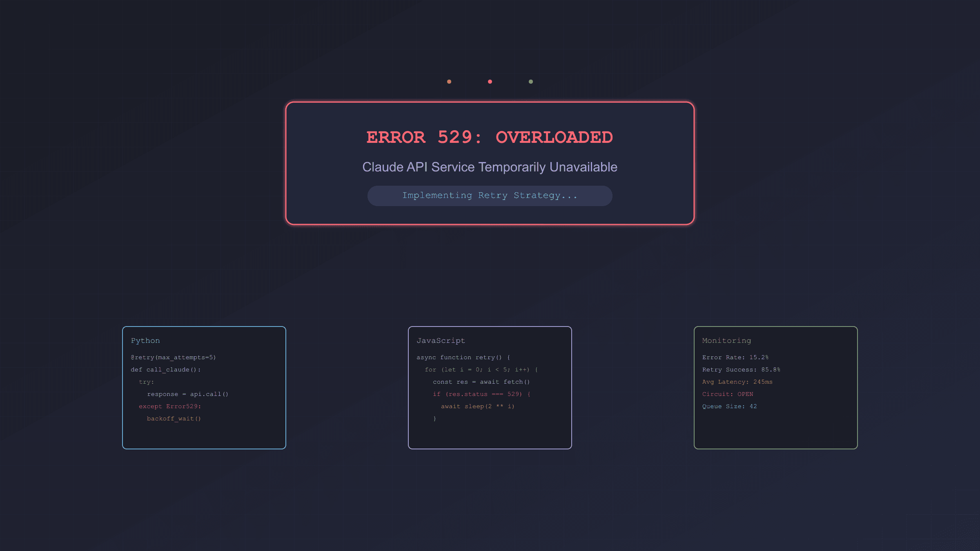This screenshot has height=551, width=980.
Task: Open the Monitoring panel
Action: coord(776,387)
